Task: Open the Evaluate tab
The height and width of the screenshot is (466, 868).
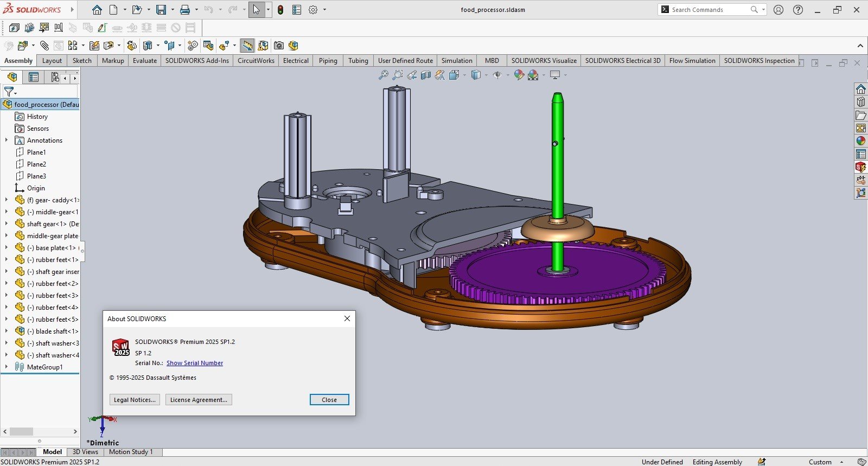Action: coord(145,61)
